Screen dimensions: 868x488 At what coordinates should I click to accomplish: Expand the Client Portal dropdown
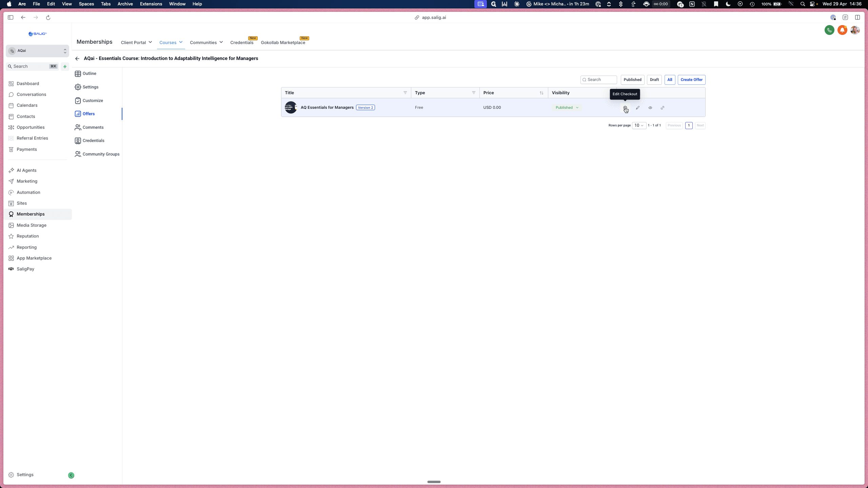(136, 42)
